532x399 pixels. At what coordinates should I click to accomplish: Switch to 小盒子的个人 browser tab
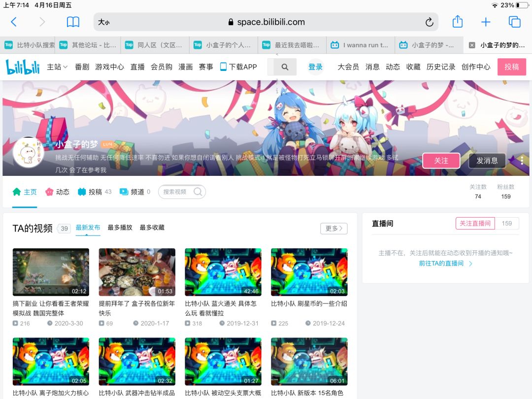(223, 45)
